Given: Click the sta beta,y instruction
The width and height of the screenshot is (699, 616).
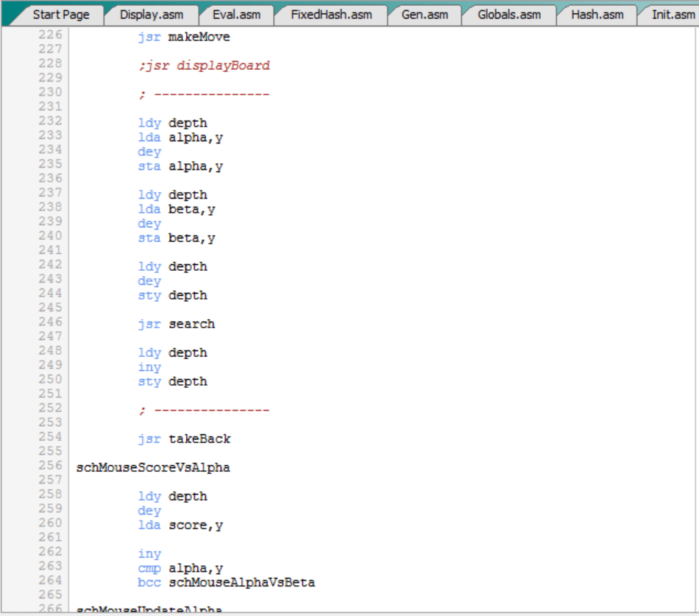Looking at the screenshot, I should [x=180, y=238].
